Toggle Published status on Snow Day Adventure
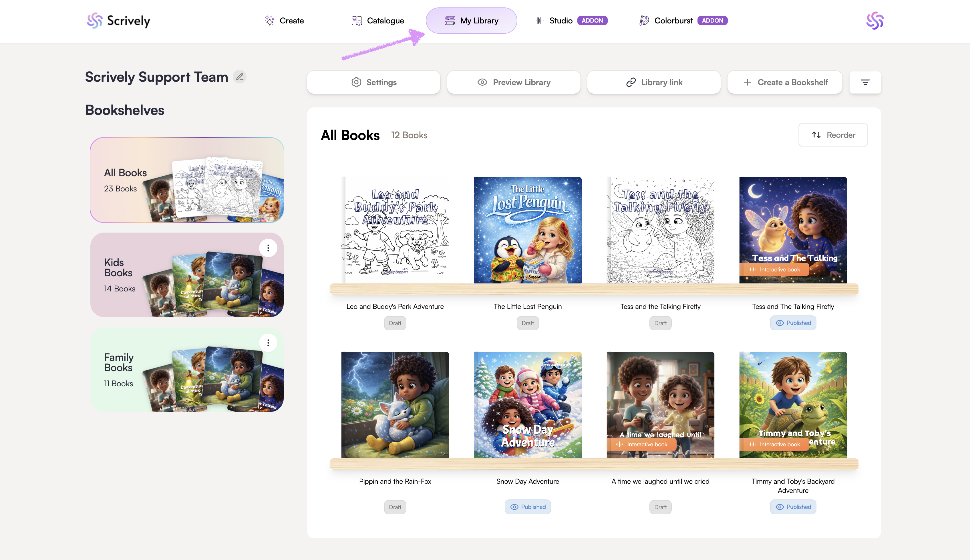Image resolution: width=970 pixels, height=560 pixels. point(528,507)
